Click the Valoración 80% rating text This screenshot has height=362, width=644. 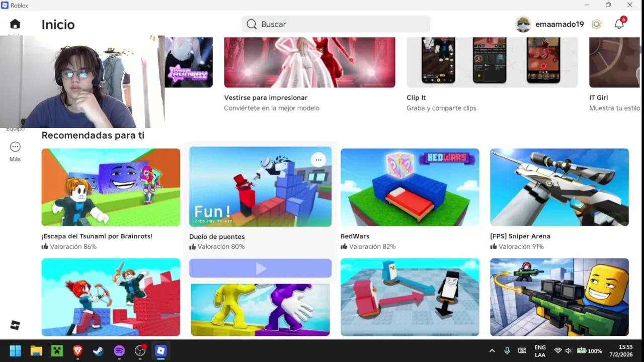coord(221,247)
